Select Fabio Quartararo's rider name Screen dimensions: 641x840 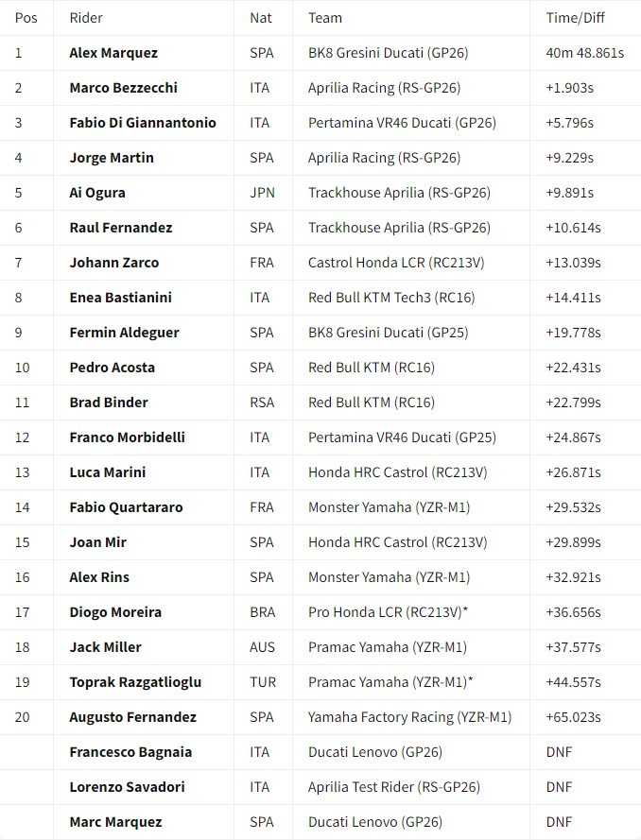click(126, 507)
